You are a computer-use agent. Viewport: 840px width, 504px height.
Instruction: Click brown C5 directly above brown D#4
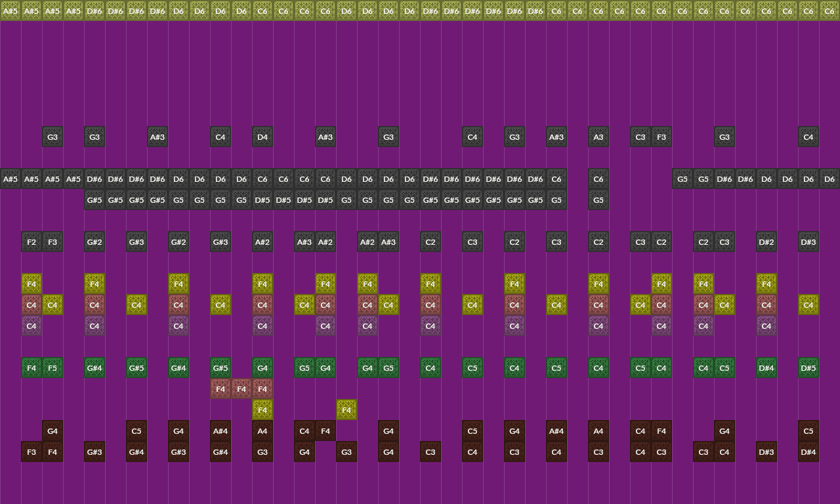pos(808,431)
